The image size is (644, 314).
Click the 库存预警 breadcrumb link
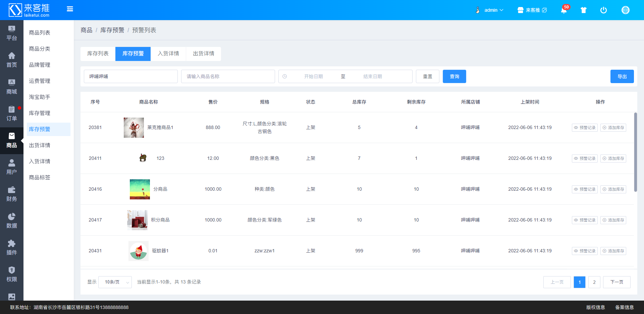click(112, 30)
